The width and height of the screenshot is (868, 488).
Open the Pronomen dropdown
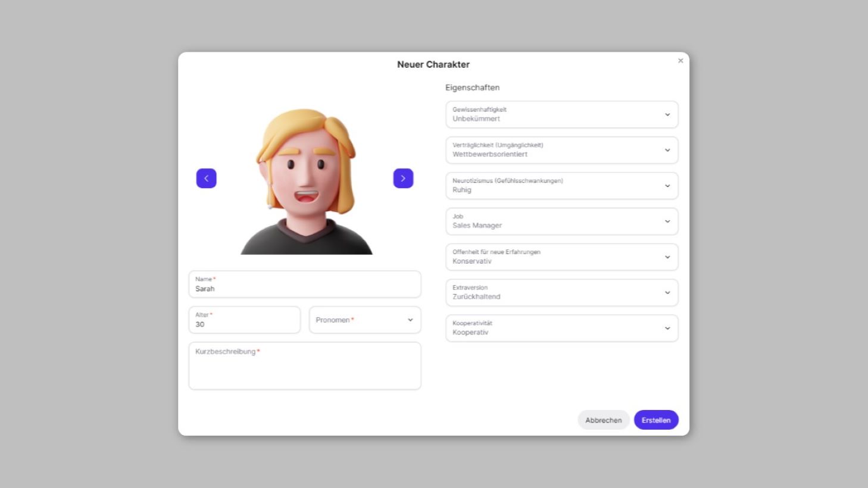pyautogui.click(x=364, y=320)
